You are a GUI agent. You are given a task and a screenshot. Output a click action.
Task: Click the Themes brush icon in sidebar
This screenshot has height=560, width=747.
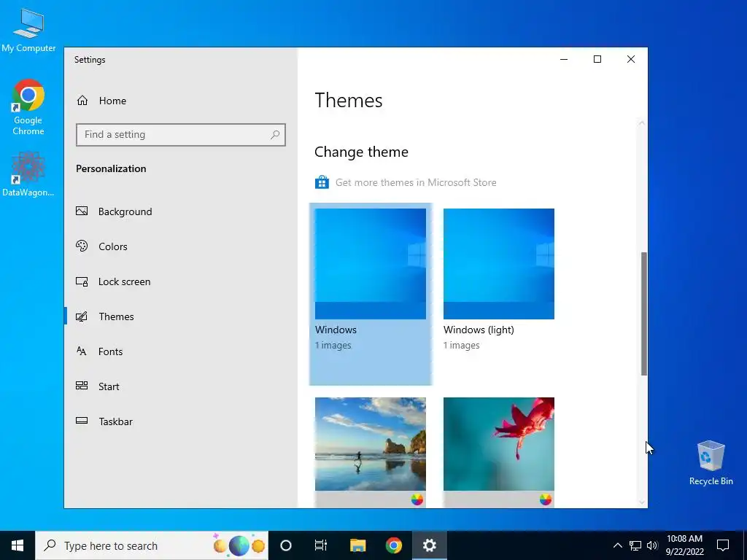coord(82,316)
